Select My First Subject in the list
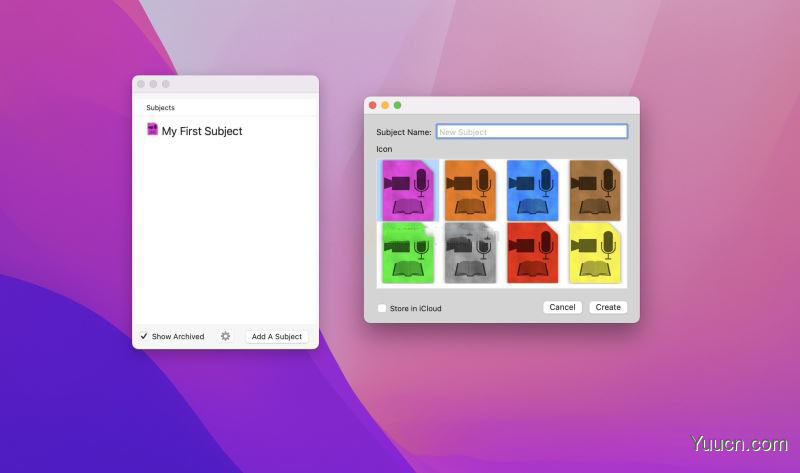The image size is (800, 473). click(202, 131)
